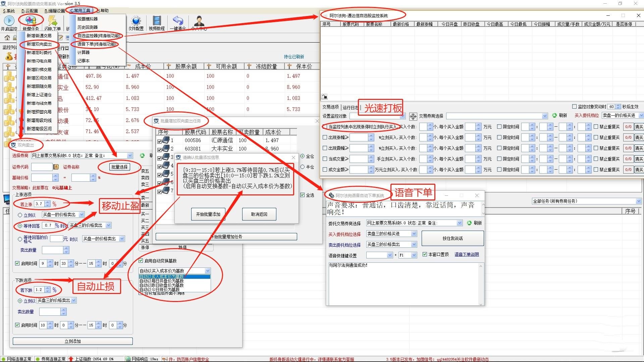Click the money bag icon in holdings panel
This screenshot has height=362, width=644.
click(x=8, y=57)
